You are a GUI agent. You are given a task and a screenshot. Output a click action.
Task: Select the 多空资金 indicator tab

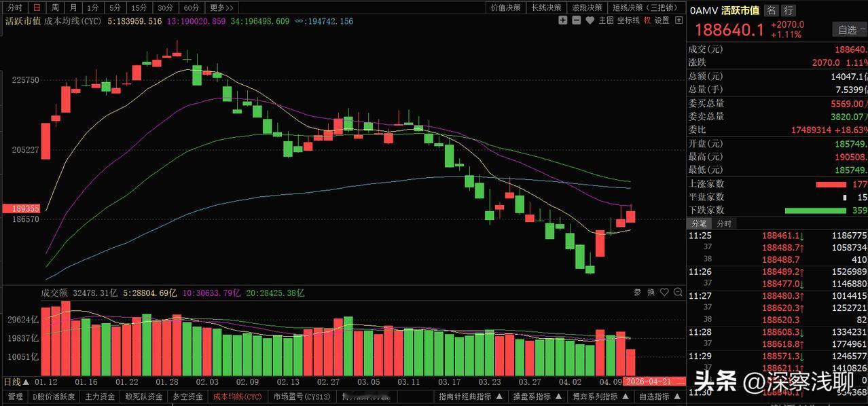click(x=188, y=396)
